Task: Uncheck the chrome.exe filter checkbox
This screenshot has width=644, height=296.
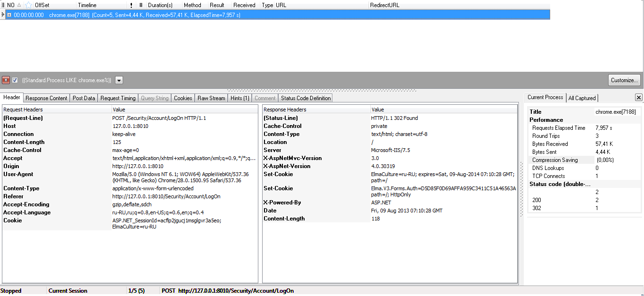Action: pos(15,80)
